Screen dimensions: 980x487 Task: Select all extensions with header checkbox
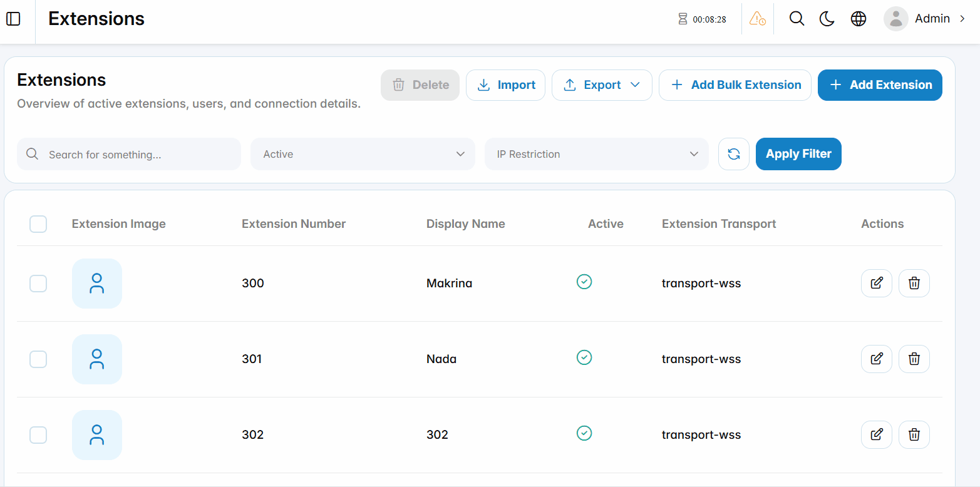point(38,224)
